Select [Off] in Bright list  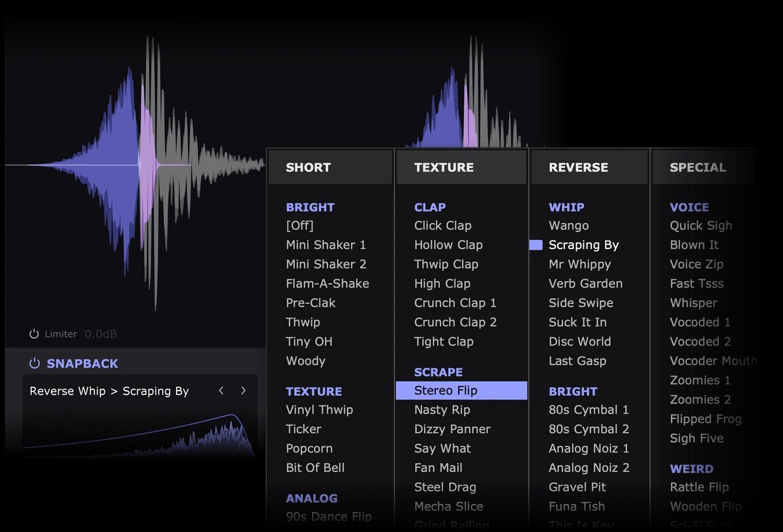(299, 226)
